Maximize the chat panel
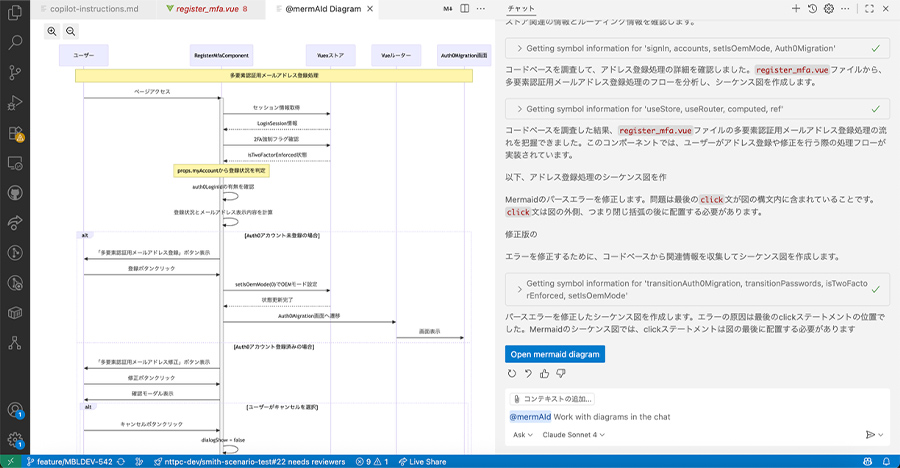900x468 pixels. point(870,9)
